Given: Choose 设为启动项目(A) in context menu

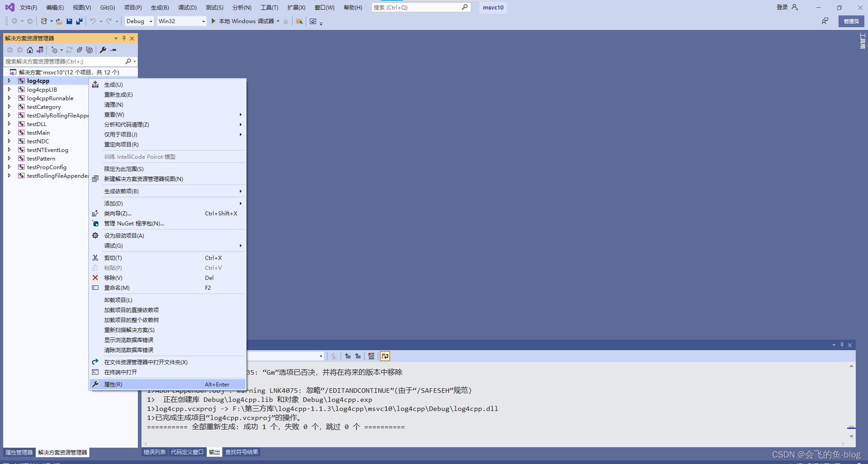Looking at the screenshot, I should point(167,236).
